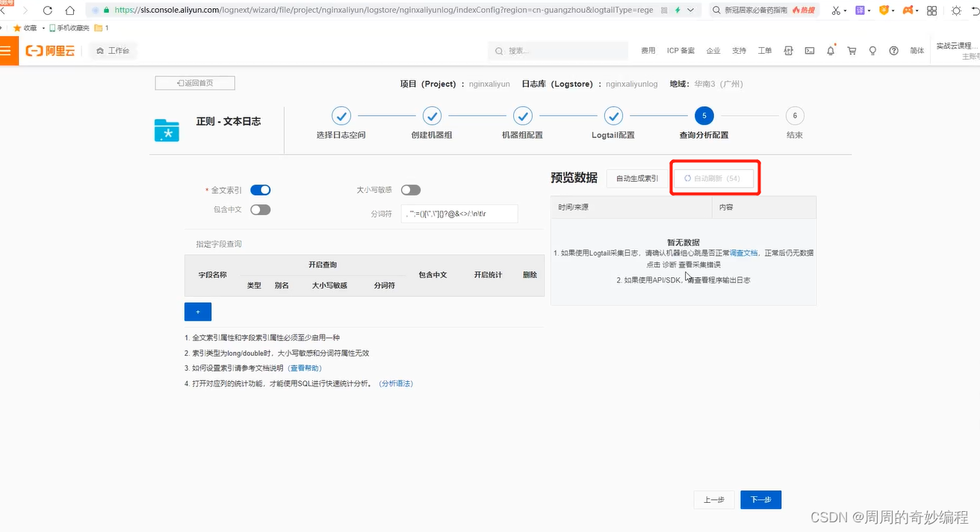Turn on the 大小写敏感 switch
Screen dimensions: 980x532
click(410, 190)
